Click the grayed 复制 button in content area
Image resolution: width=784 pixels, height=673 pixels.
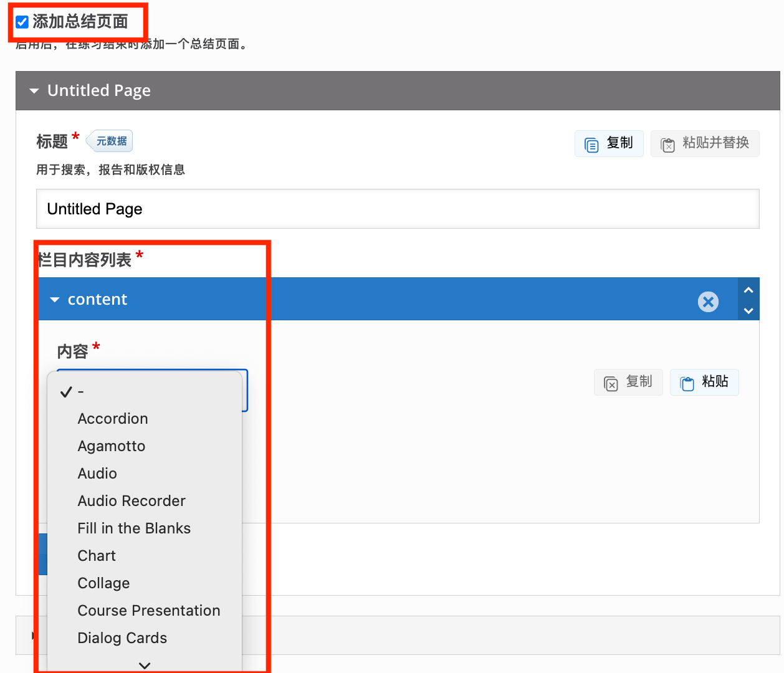[x=628, y=382]
